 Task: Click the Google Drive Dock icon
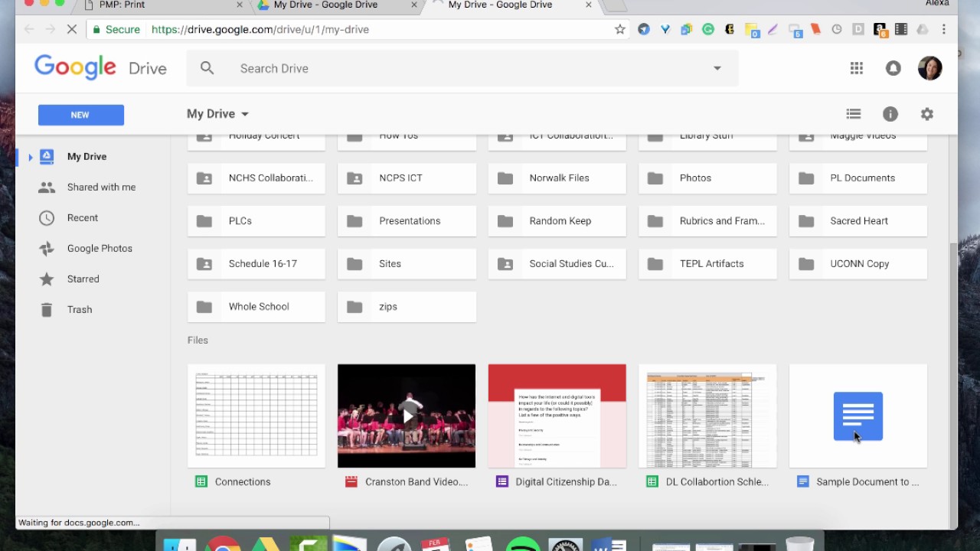[265, 544]
